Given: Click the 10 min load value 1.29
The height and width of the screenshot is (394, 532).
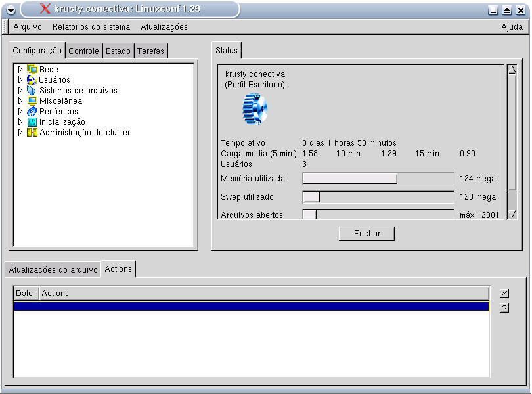Looking at the screenshot, I should 389,154.
